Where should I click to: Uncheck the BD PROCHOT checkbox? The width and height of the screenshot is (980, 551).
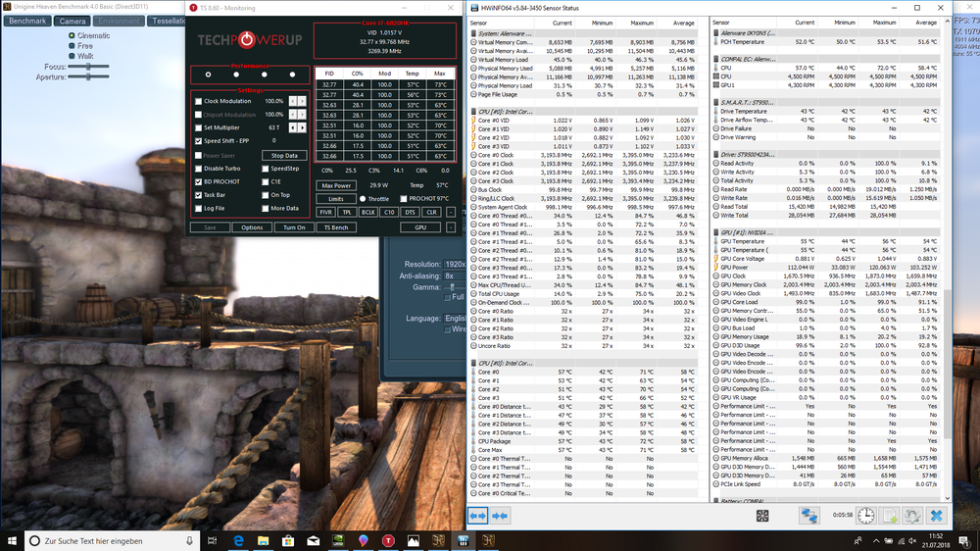[199, 181]
